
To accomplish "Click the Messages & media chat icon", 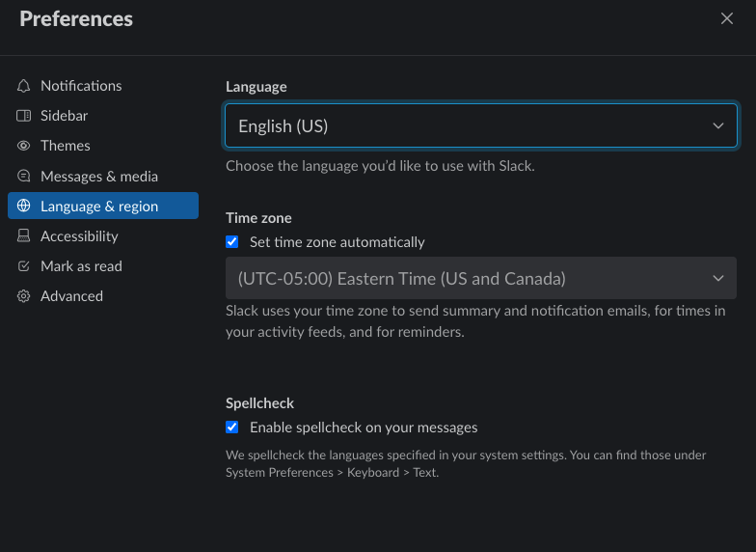I will [x=23, y=176].
